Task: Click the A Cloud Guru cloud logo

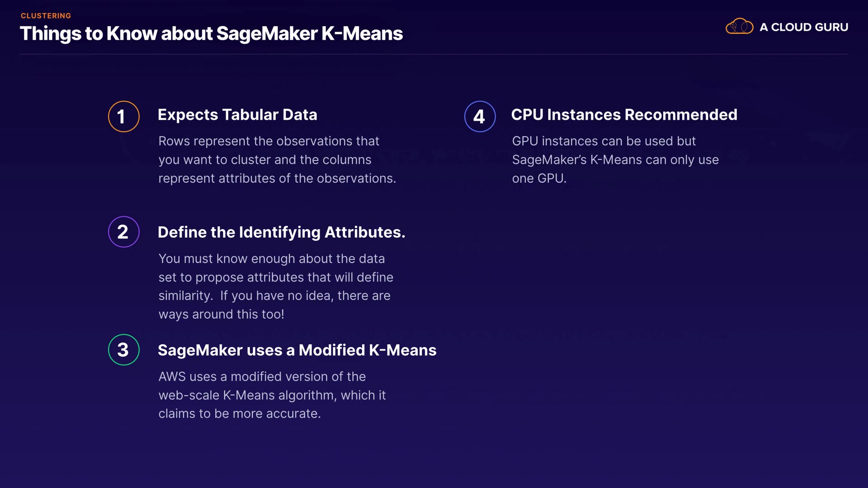Action: pyautogui.click(x=739, y=27)
